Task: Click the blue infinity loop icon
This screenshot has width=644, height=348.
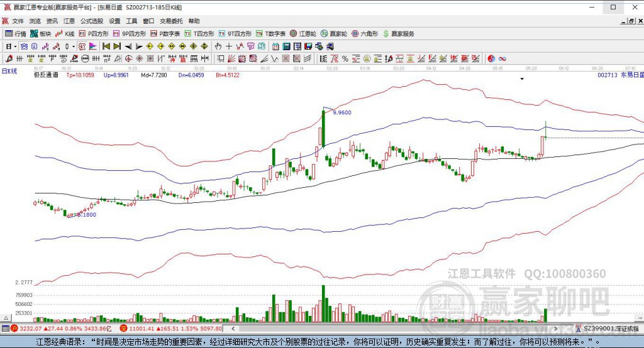Action: [502, 58]
